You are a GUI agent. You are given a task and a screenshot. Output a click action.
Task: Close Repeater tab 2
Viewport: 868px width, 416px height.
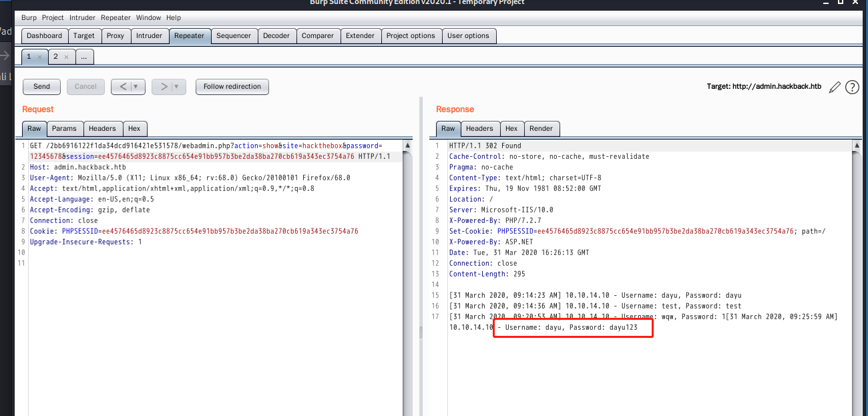[x=66, y=57]
